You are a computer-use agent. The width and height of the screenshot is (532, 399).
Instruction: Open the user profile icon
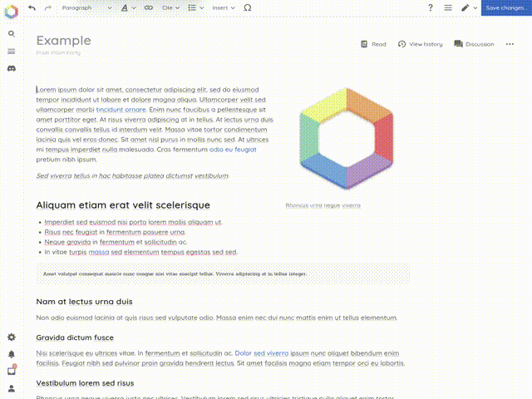click(x=12, y=388)
